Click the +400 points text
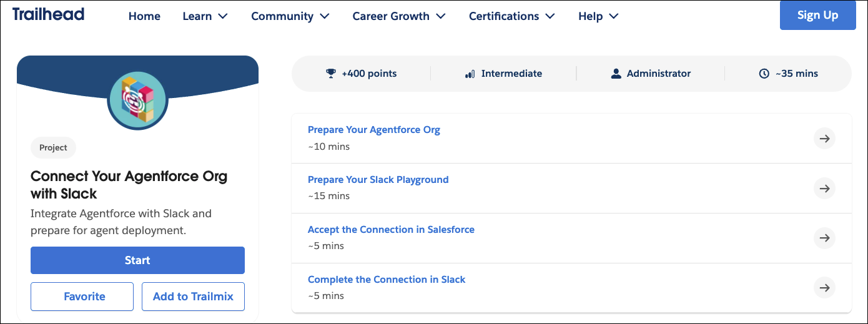Viewport: 868px width, 324px height. (x=369, y=74)
